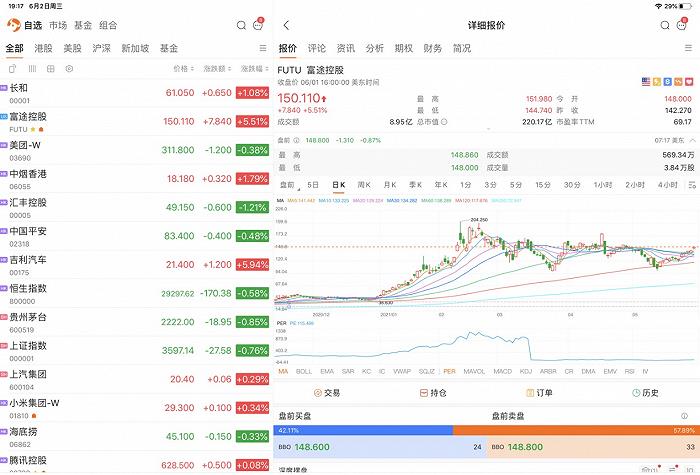
Task: Open chart settings icon after 4小时
Action: coord(692,185)
